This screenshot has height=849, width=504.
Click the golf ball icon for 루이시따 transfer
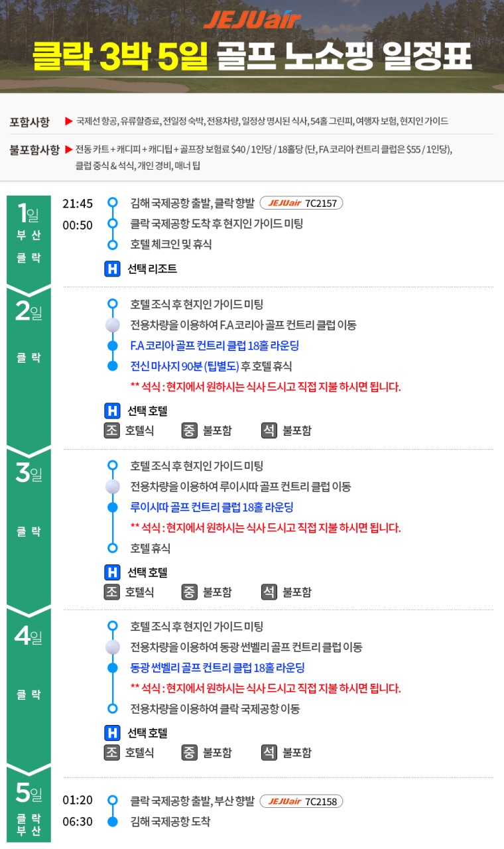click(113, 487)
